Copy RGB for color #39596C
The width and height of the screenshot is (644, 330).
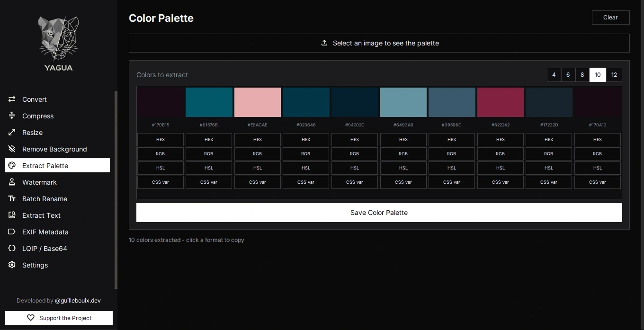pyautogui.click(x=452, y=154)
